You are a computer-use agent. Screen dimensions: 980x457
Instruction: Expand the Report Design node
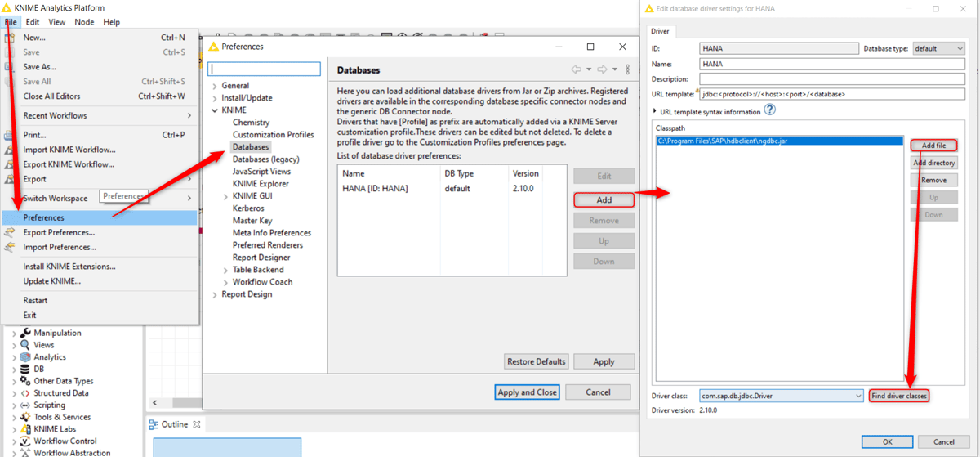pyautogui.click(x=215, y=294)
